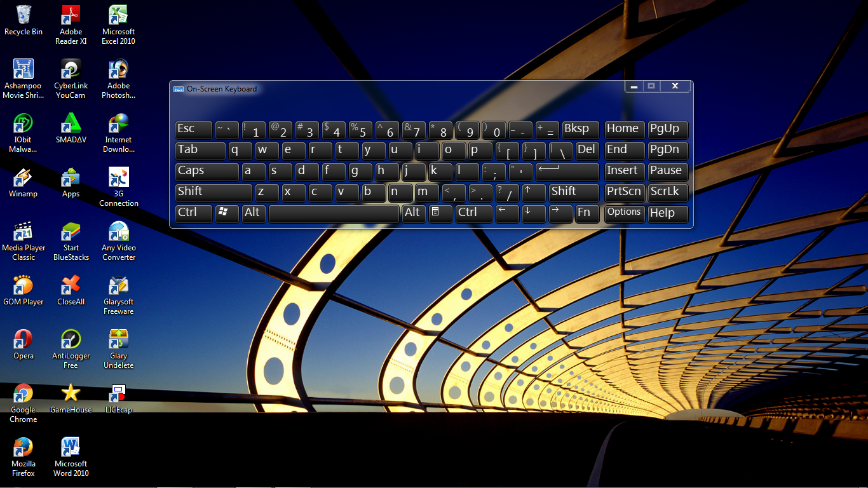Open the keyboard Options
This screenshot has width=868, height=488.
(x=624, y=213)
